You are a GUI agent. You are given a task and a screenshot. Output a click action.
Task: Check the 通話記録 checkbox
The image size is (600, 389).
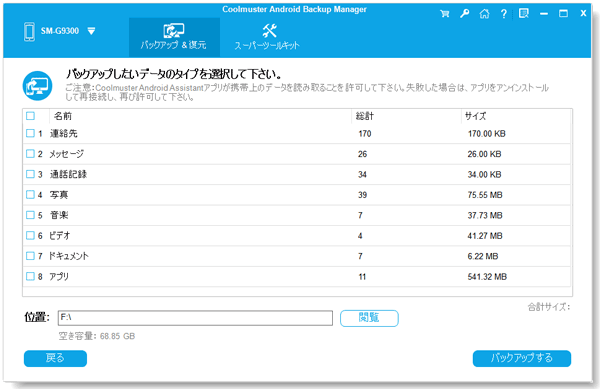30,174
